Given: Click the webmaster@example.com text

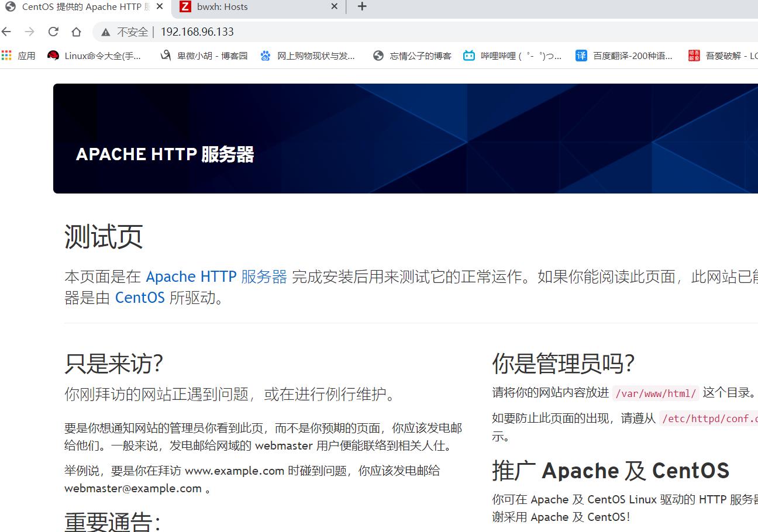Looking at the screenshot, I should click(133, 489).
